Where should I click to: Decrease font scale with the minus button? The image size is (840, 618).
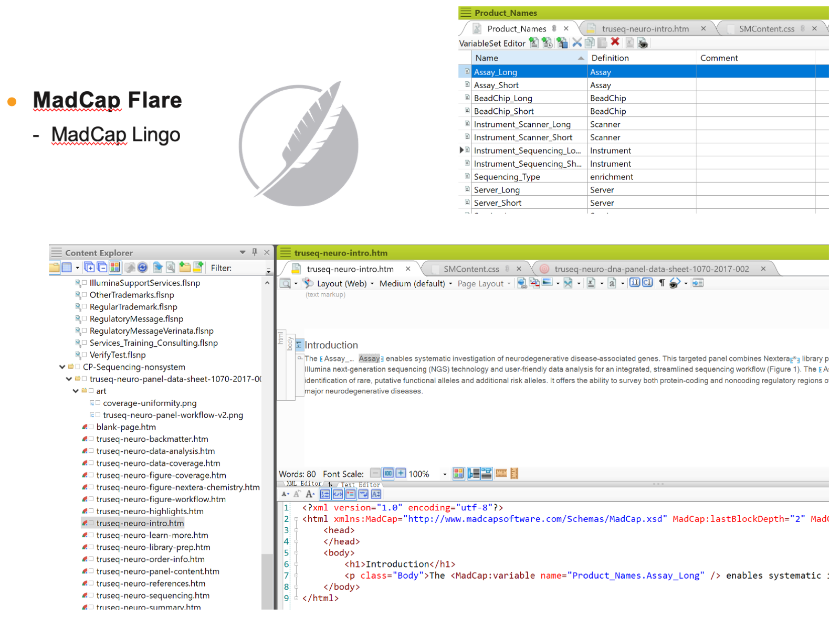[375, 473]
